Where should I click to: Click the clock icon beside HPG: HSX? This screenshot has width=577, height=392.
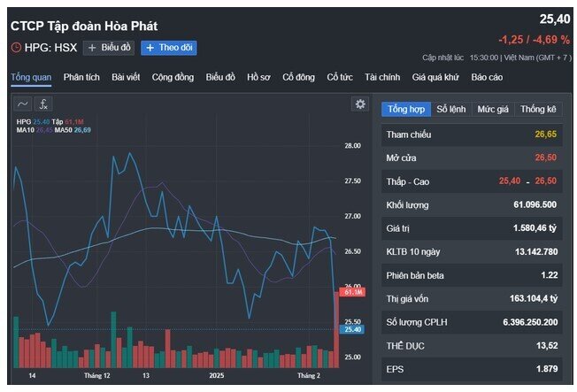click(x=16, y=48)
